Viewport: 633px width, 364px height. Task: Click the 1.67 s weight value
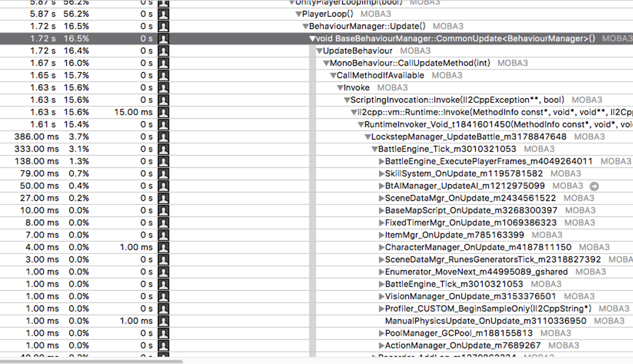[43, 63]
